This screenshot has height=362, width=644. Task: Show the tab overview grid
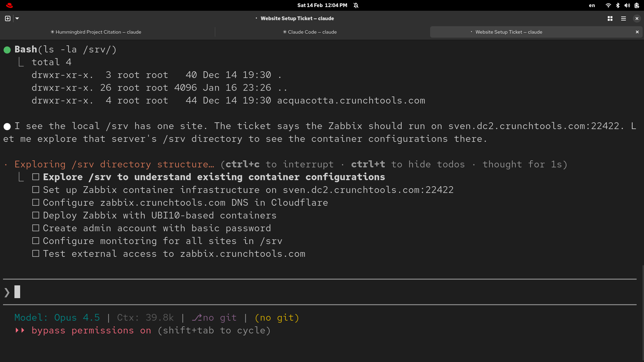pyautogui.click(x=610, y=18)
